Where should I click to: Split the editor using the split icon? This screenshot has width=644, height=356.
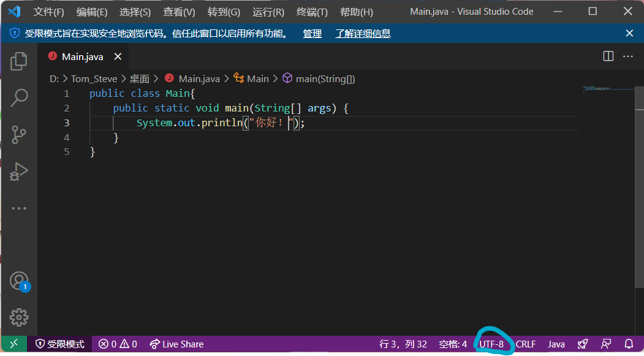coord(607,56)
